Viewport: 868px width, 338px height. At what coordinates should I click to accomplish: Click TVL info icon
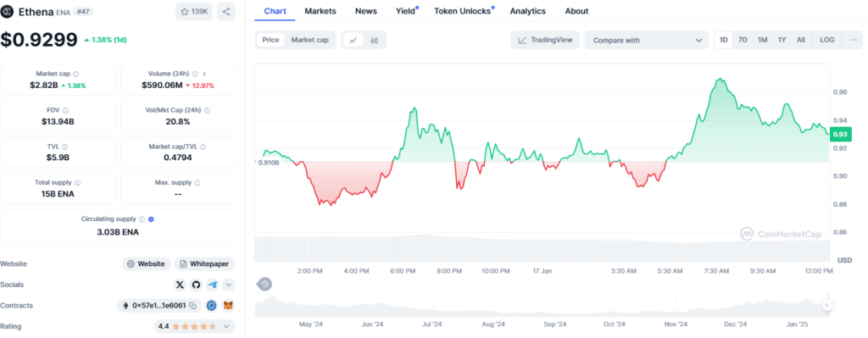click(64, 147)
